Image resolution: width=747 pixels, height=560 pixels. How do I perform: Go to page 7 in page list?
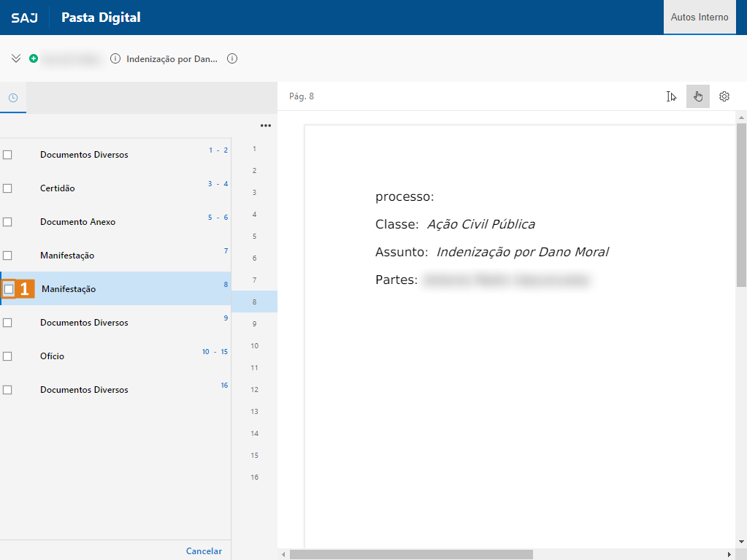(254, 280)
